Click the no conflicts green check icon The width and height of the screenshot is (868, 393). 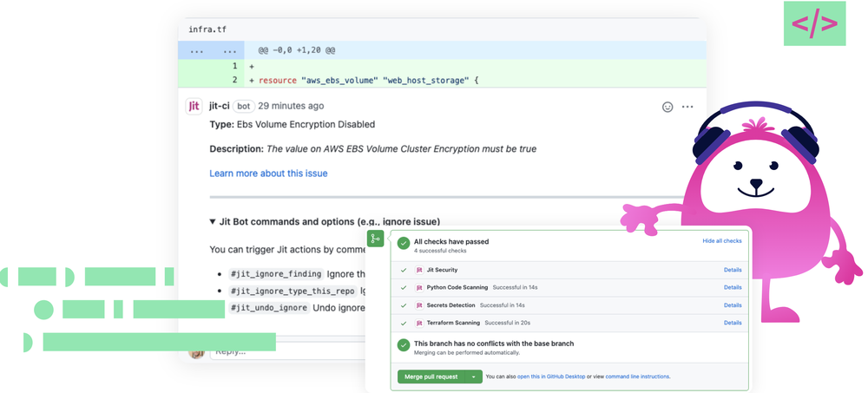tap(404, 344)
